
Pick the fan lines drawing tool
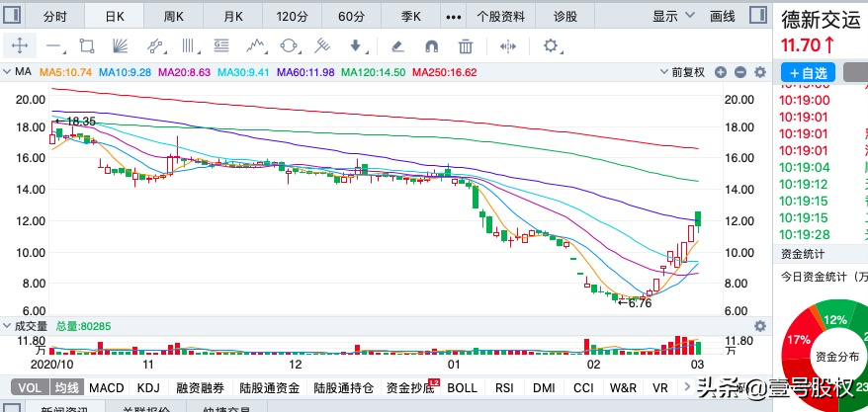point(121,46)
